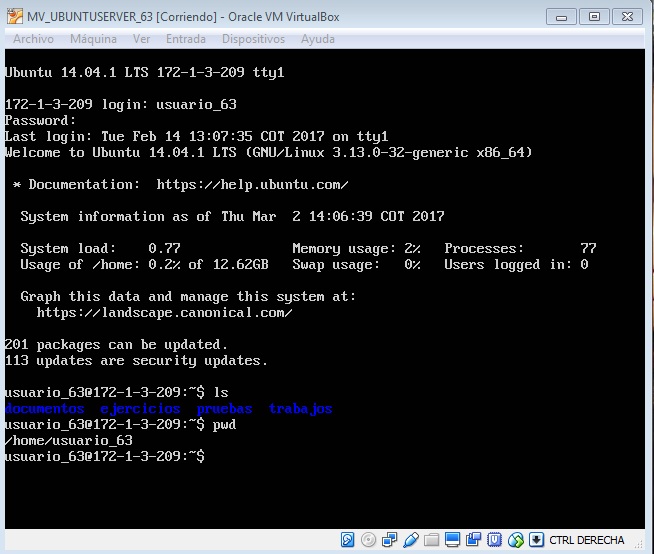The height and width of the screenshot is (554, 654).
Task: Open the Ver menu
Action: (141, 39)
